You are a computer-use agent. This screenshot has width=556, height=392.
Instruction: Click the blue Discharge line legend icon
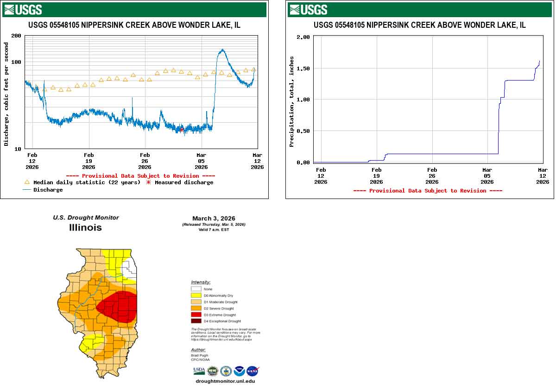pos(27,190)
